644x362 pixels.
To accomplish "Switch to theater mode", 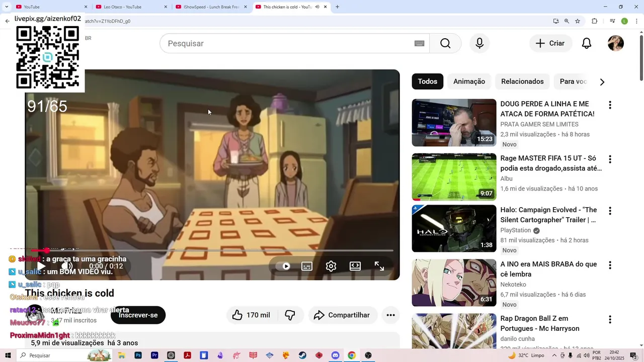I will tap(355, 266).
